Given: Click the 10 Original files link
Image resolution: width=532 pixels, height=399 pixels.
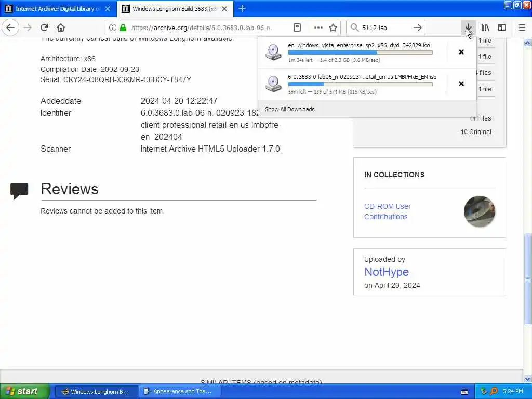Looking at the screenshot, I should click(x=476, y=132).
